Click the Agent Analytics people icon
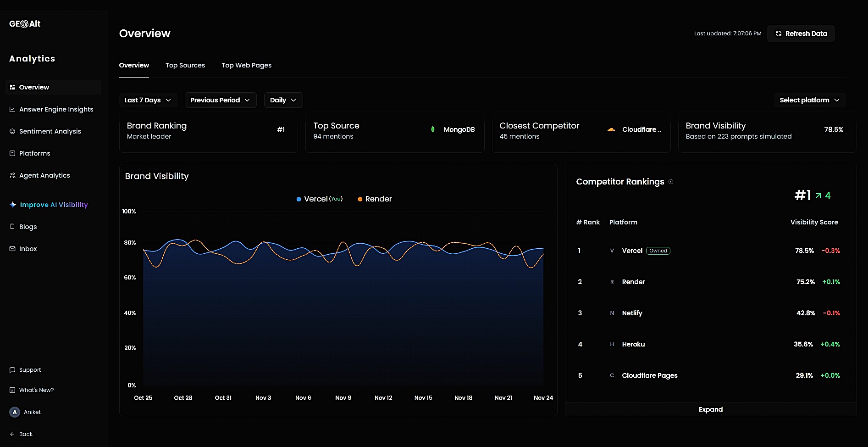 tap(12, 175)
